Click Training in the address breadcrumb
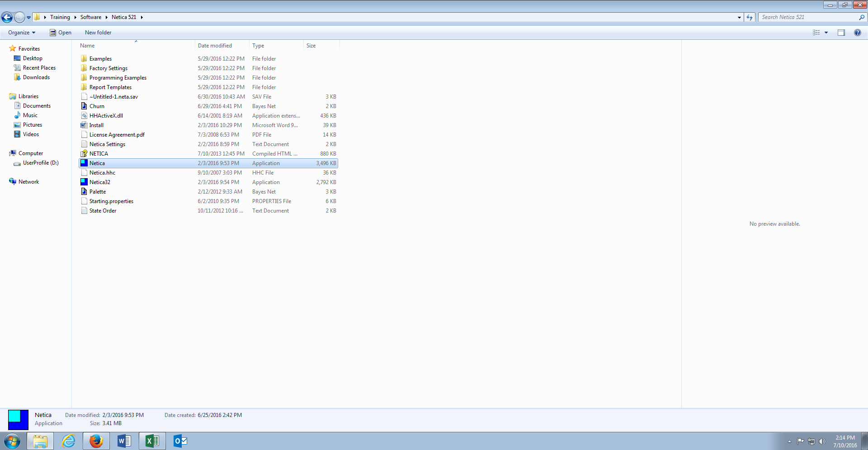Viewport: 868px width, 450px height. click(60, 17)
